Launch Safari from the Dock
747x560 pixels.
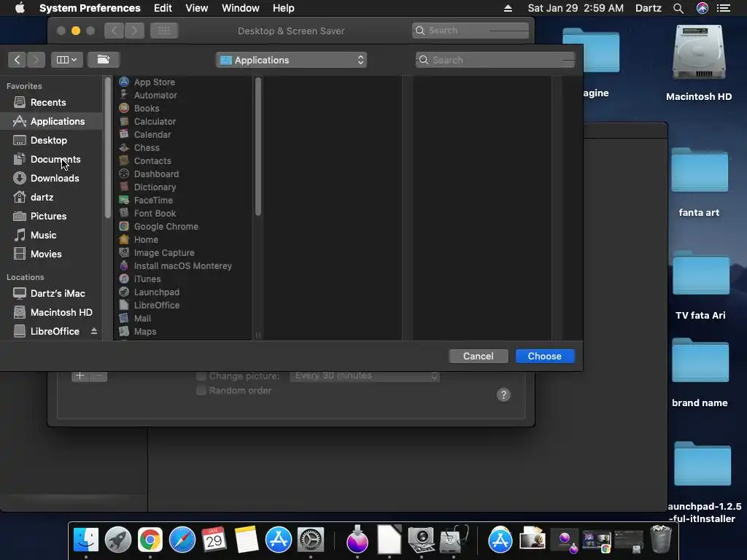[x=182, y=540]
